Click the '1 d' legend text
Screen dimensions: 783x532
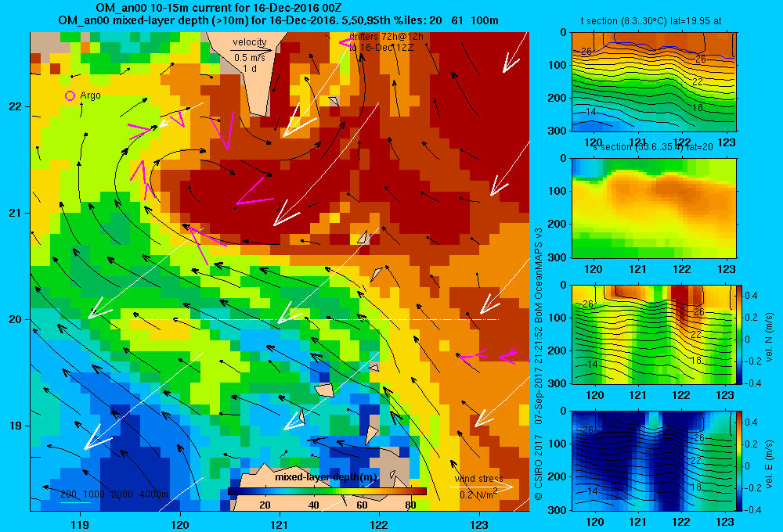(x=250, y=68)
